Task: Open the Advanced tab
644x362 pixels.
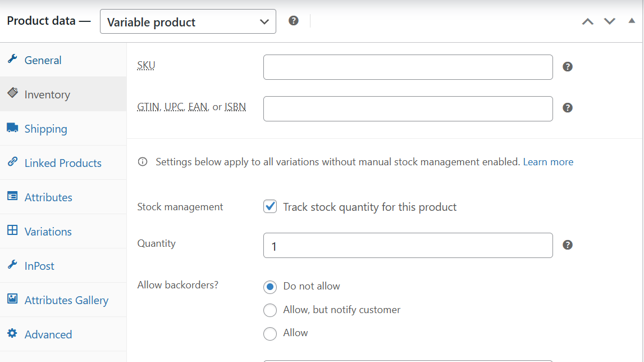Action: (63, 334)
